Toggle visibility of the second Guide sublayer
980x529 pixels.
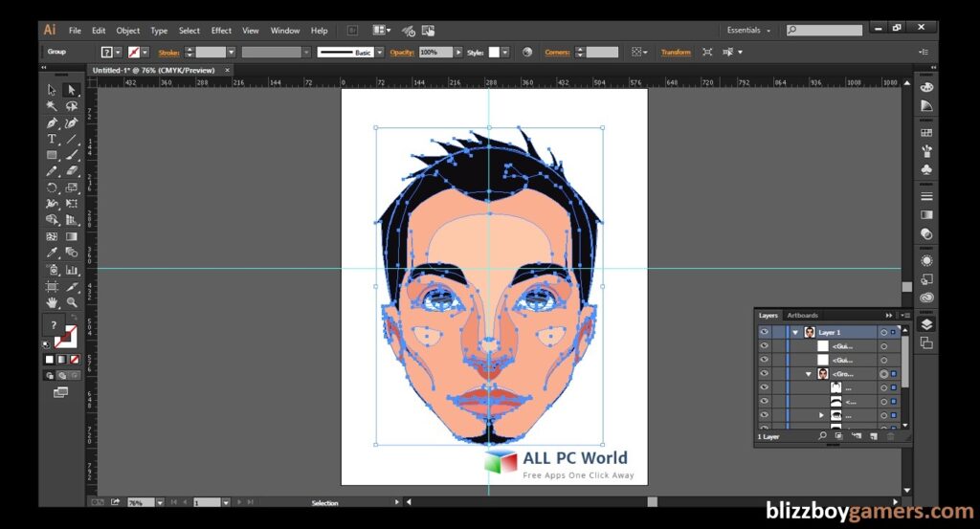click(764, 360)
